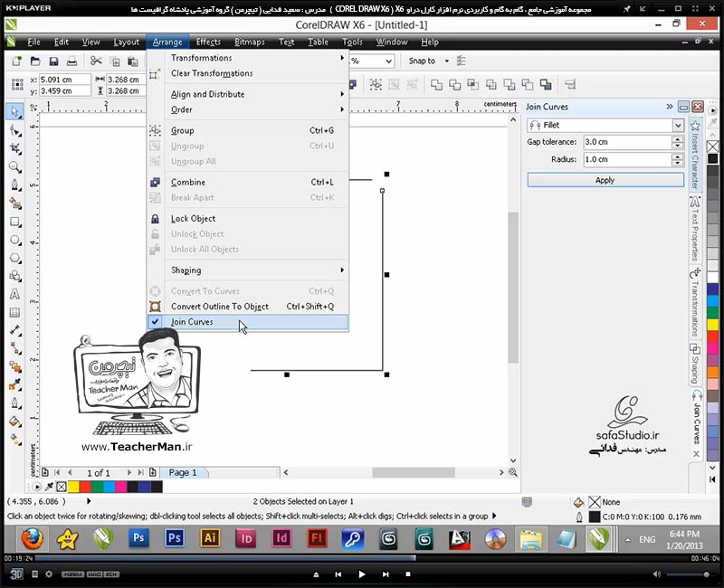
Task: Open the File menu
Action: click(33, 42)
